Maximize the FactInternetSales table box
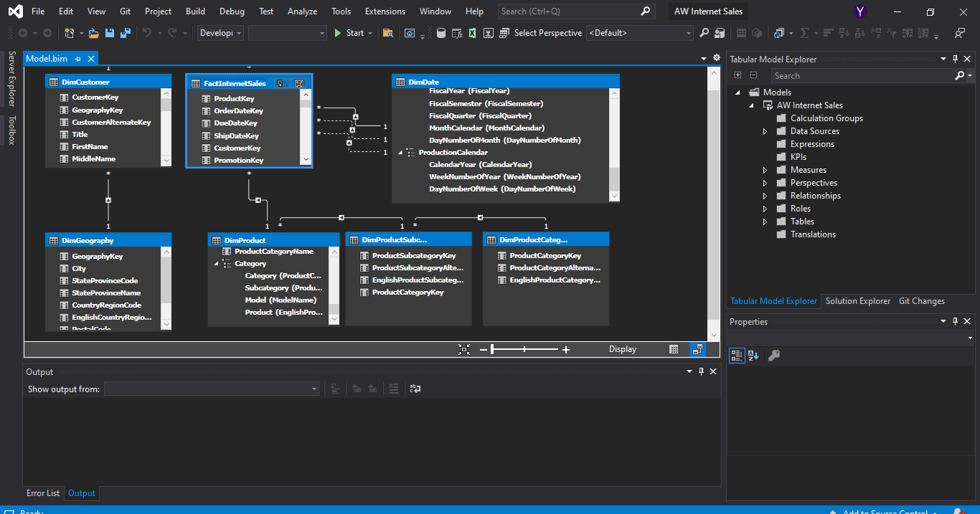Screen dimensions: 980x514 [299, 84]
